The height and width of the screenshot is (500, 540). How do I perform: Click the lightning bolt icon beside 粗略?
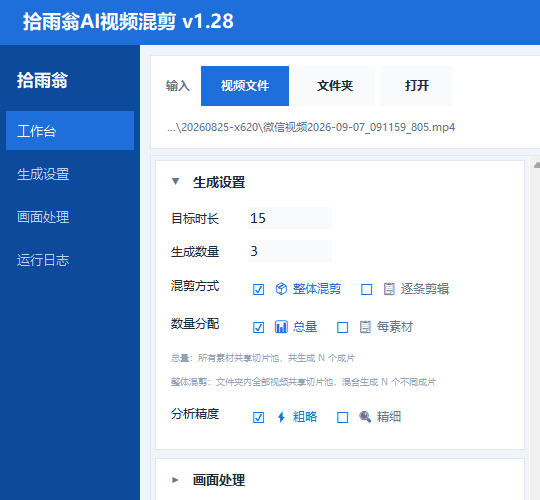tap(281, 417)
